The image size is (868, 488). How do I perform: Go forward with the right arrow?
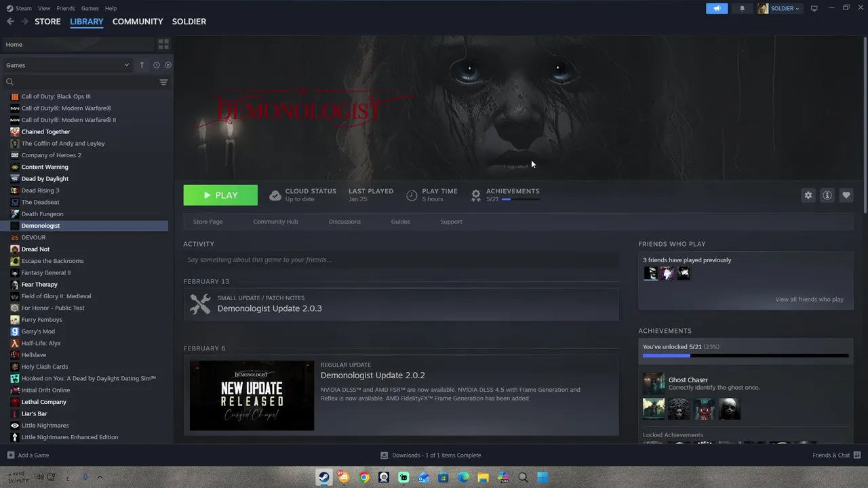24,22
